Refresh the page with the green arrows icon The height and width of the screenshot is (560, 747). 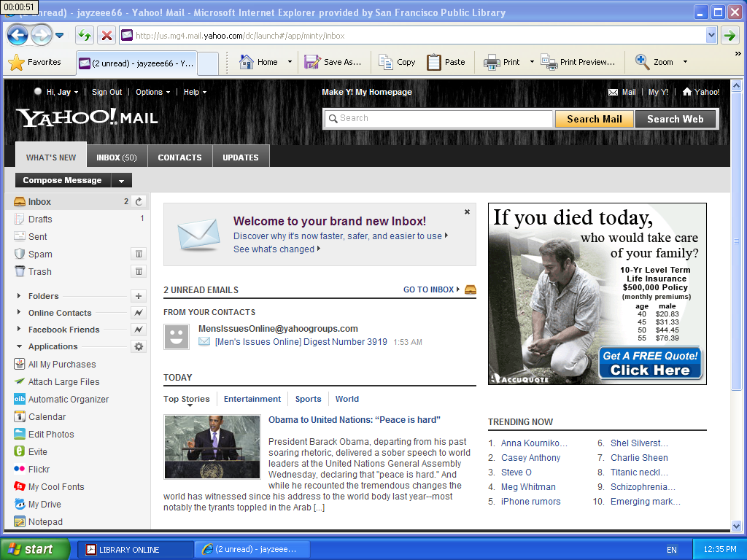85,35
